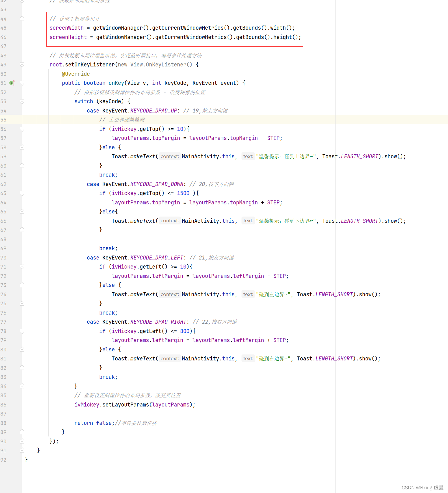448x493 pixels.
Task: Click the 'root' identifier on line 49
Action: (56, 64)
